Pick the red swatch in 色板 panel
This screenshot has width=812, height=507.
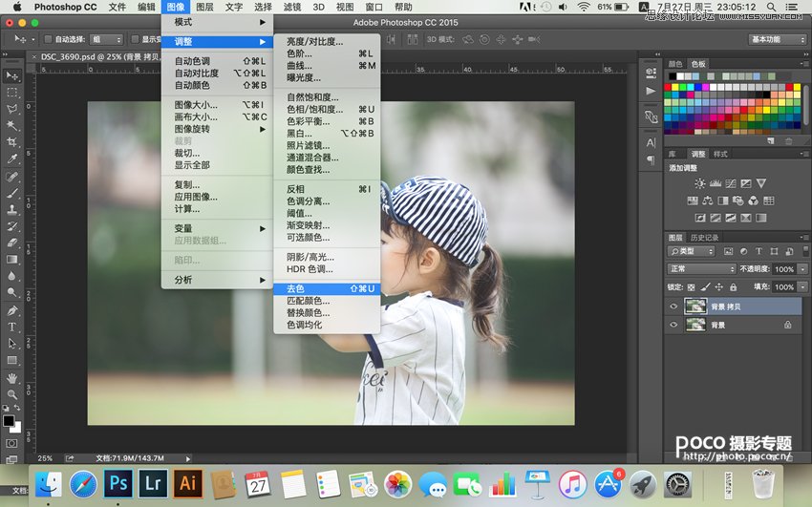pyautogui.click(x=668, y=88)
